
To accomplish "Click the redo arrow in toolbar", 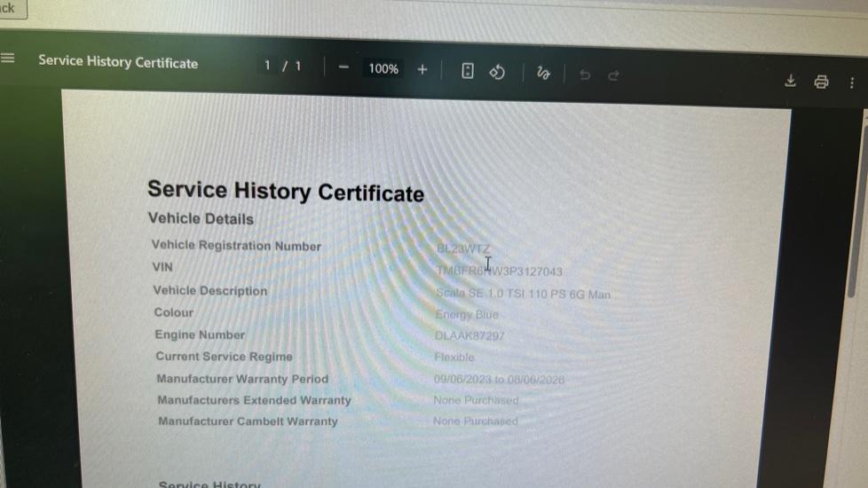I will point(613,76).
